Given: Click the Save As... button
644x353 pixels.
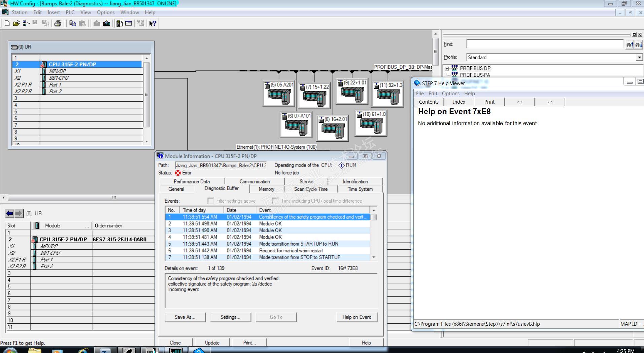Looking at the screenshot, I should click(185, 317).
